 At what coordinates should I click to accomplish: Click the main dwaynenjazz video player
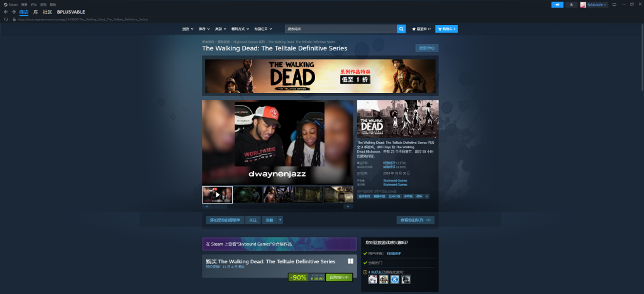click(x=277, y=142)
